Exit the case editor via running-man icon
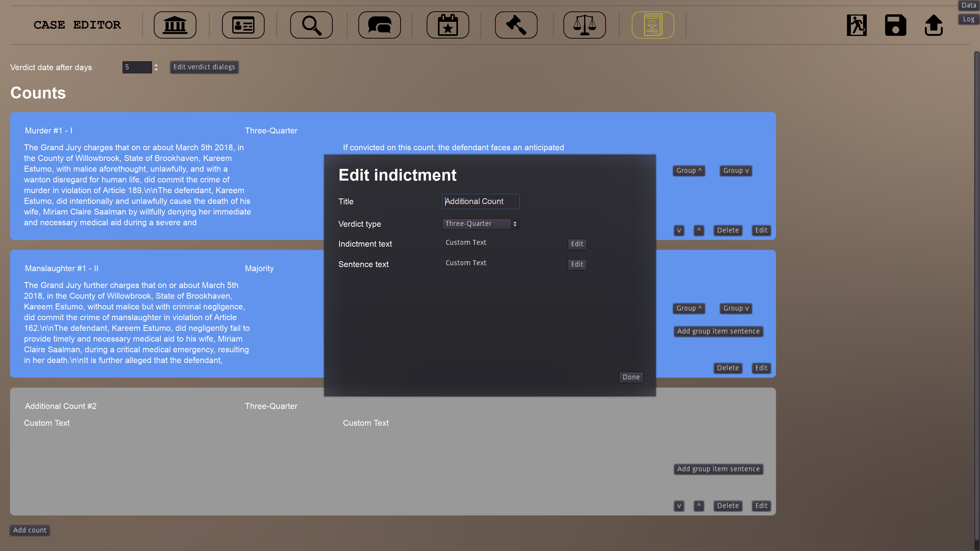The image size is (980, 551). click(x=856, y=25)
